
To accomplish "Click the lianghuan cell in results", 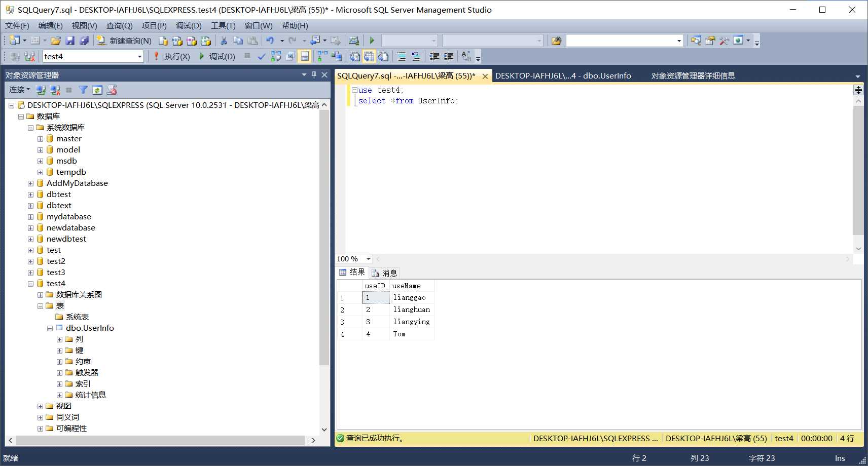I will pos(412,309).
